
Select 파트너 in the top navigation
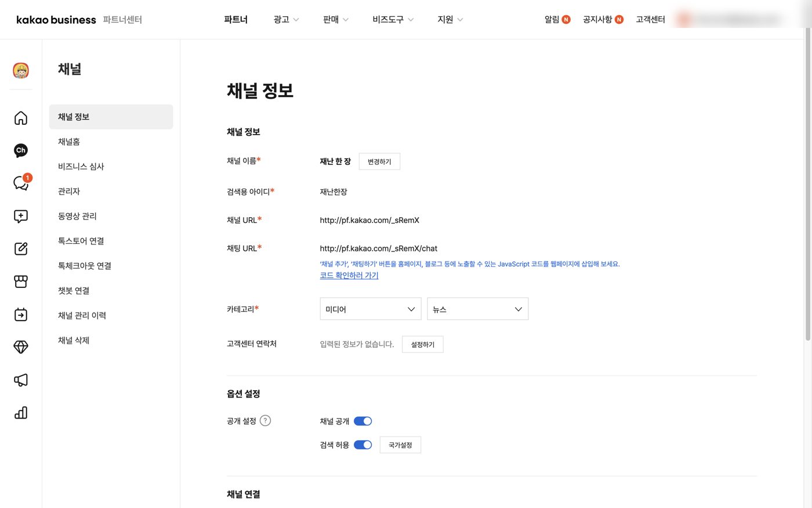pyautogui.click(x=235, y=20)
